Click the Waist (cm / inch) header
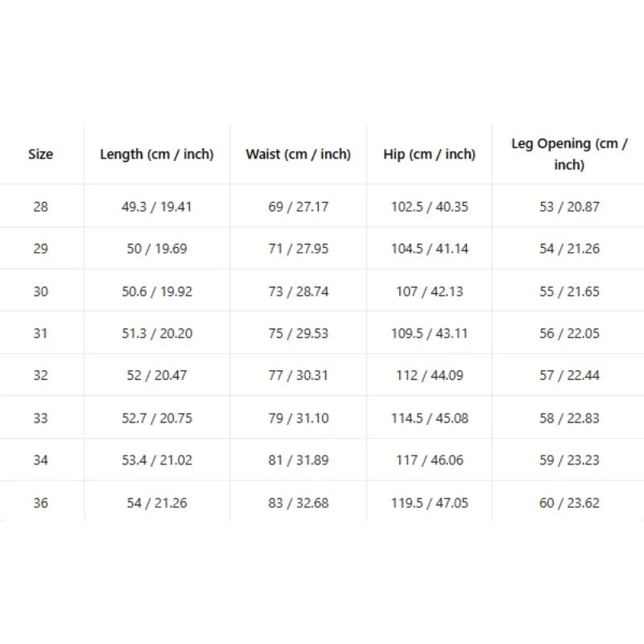The image size is (644, 644). click(x=298, y=154)
